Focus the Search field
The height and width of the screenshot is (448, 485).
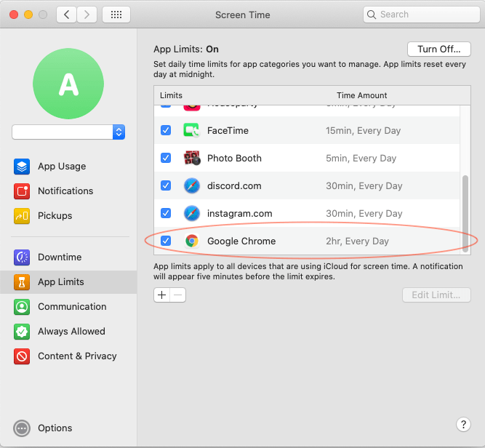click(x=421, y=15)
